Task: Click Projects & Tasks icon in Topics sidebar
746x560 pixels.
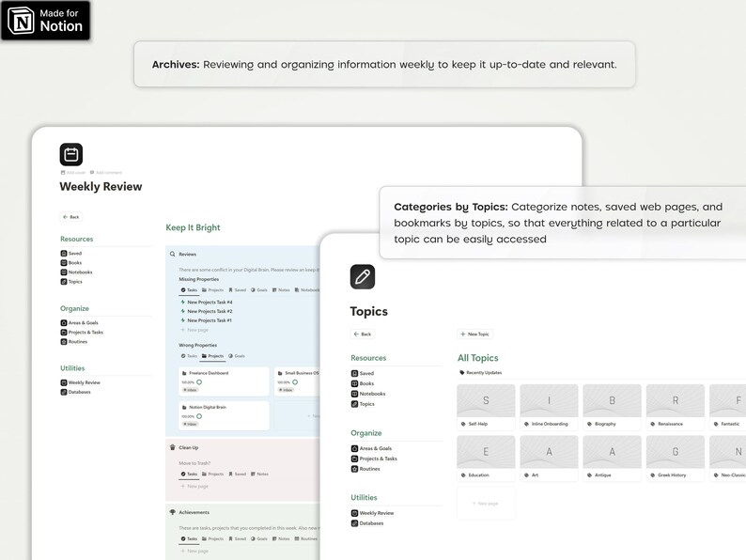Action: (354, 459)
